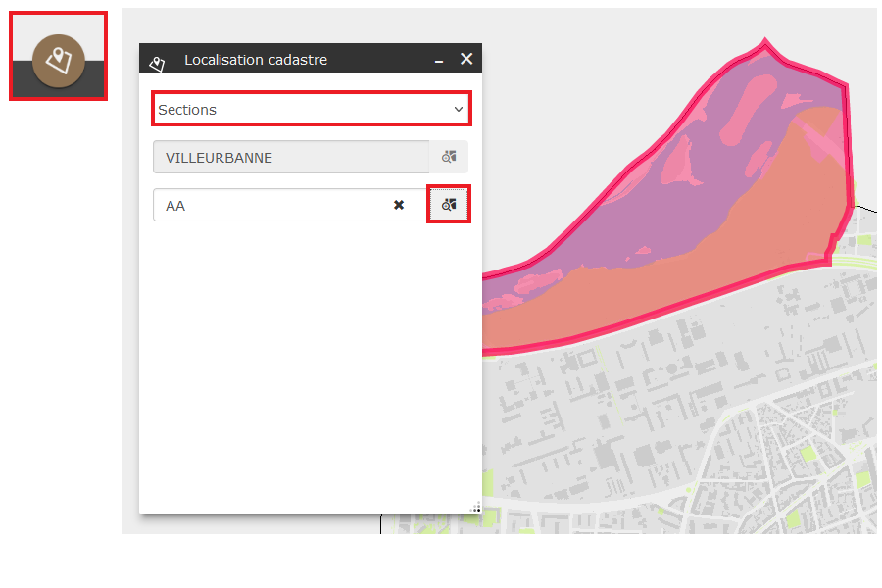Click the panel title cadastre icon
The height and width of the screenshot is (588, 882).
tap(157, 64)
